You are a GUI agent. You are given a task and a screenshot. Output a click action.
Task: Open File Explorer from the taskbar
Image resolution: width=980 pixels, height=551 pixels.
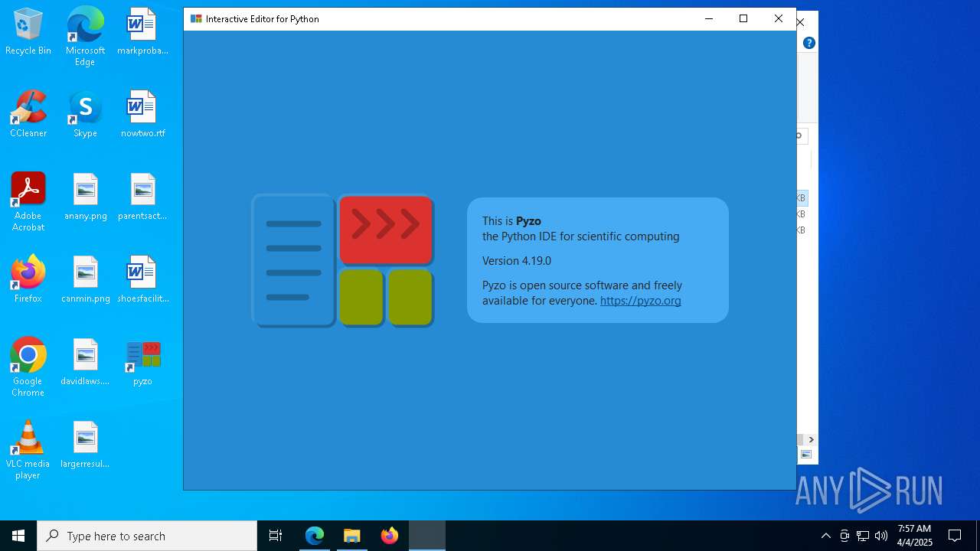pyautogui.click(x=352, y=536)
